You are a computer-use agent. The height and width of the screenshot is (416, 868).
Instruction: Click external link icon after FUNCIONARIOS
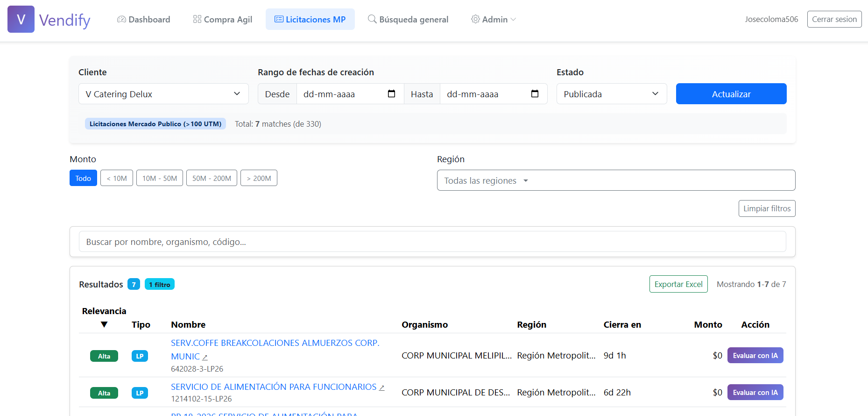(381, 387)
